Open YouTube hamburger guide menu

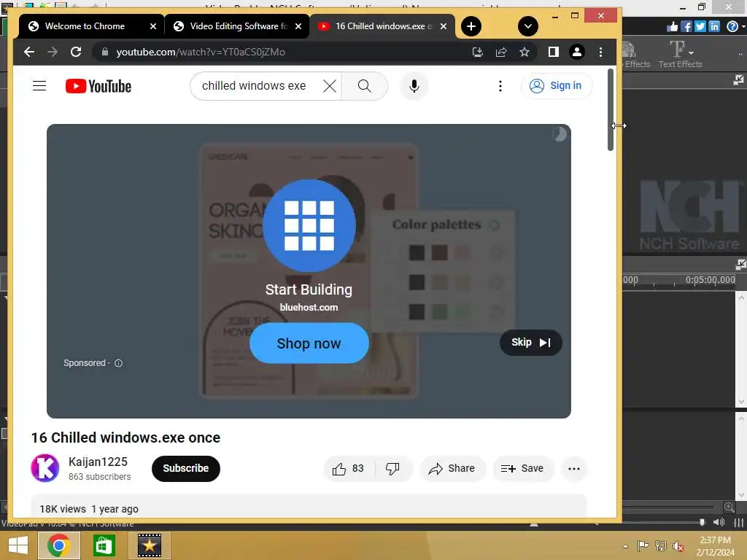click(x=39, y=86)
